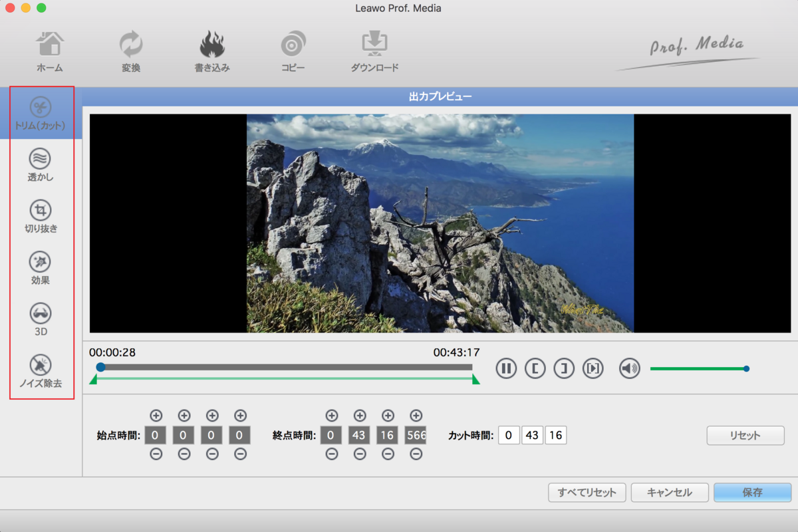The image size is (798, 532).
Task: Select the 切り抜き crop tool
Action: pos(41,217)
